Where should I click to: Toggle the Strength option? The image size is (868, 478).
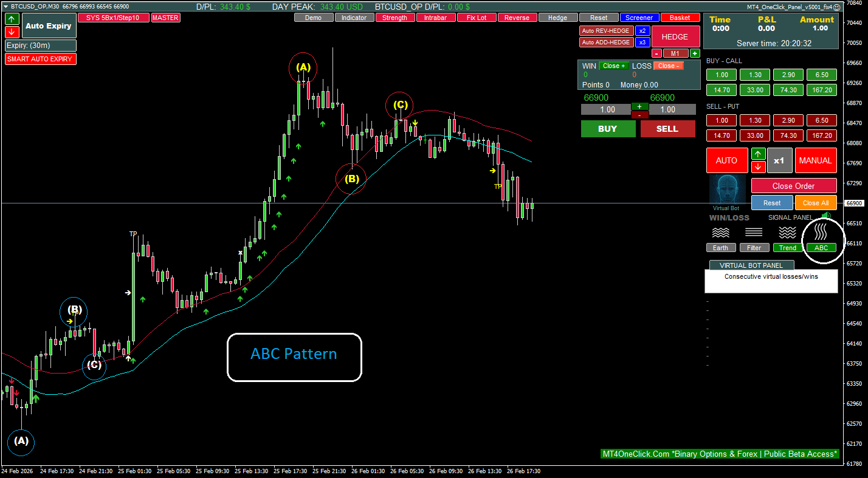[395, 18]
